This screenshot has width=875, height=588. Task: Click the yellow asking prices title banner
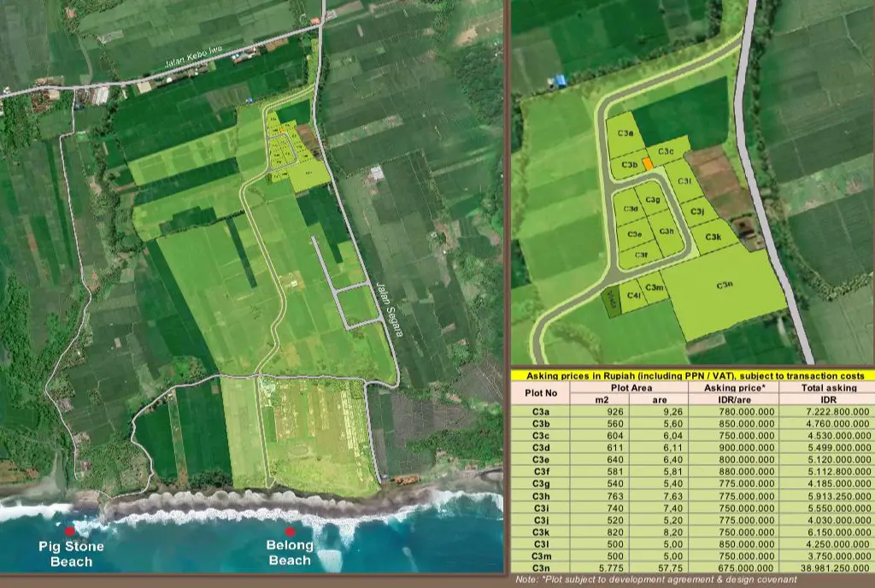click(692, 376)
